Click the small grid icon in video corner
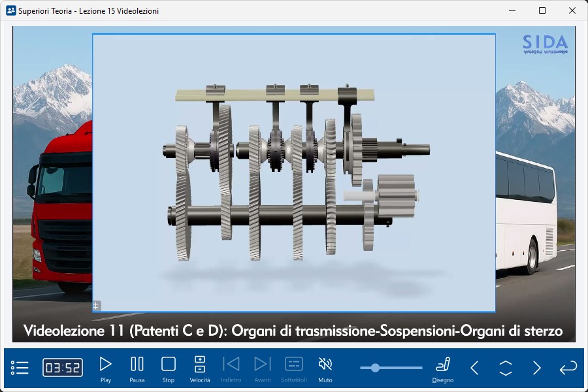 click(96, 305)
